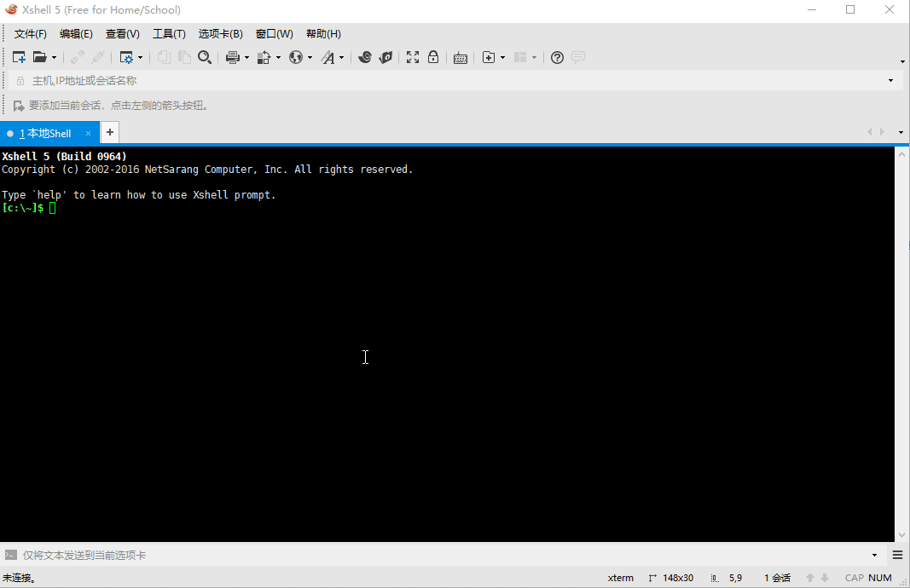
Task: Click the grayed speech bubble icon
Action: click(x=578, y=57)
